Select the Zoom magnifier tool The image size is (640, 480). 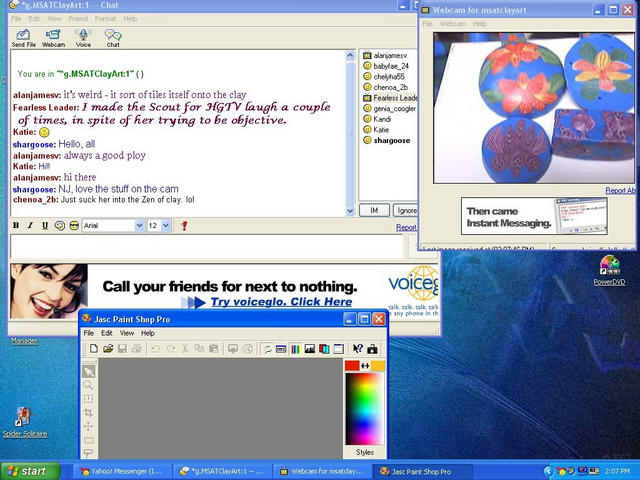coord(88,385)
